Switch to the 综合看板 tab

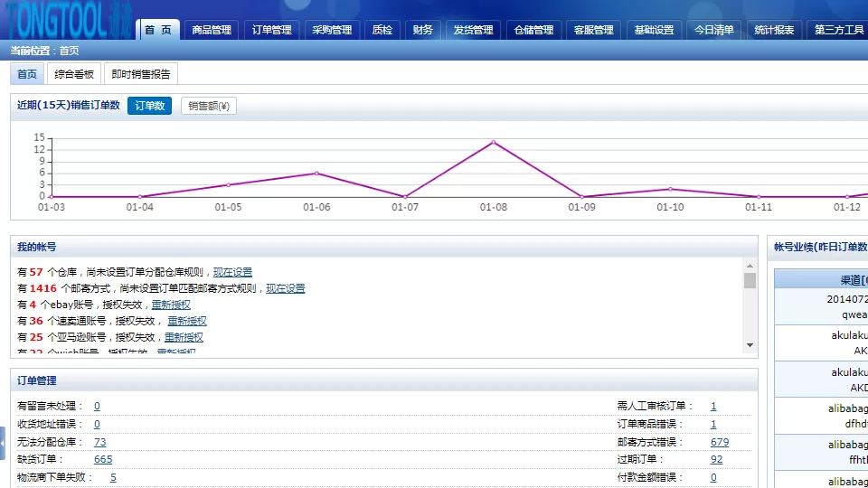click(74, 74)
